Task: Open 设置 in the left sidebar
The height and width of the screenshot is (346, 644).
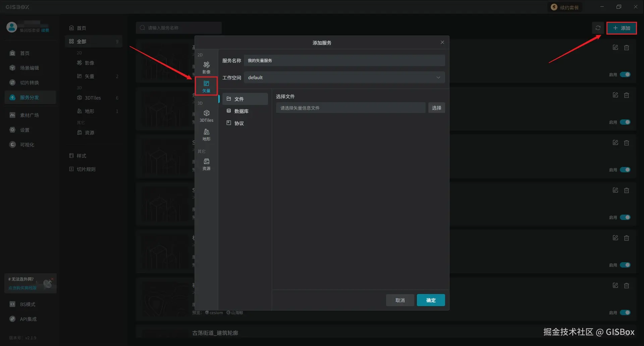Action: click(x=30, y=130)
